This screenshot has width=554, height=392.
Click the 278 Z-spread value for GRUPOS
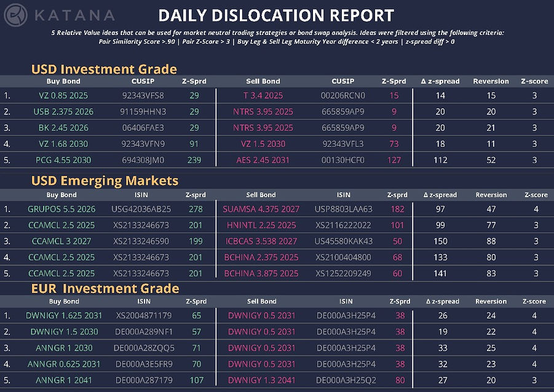pyautogui.click(x=196, y=209)
